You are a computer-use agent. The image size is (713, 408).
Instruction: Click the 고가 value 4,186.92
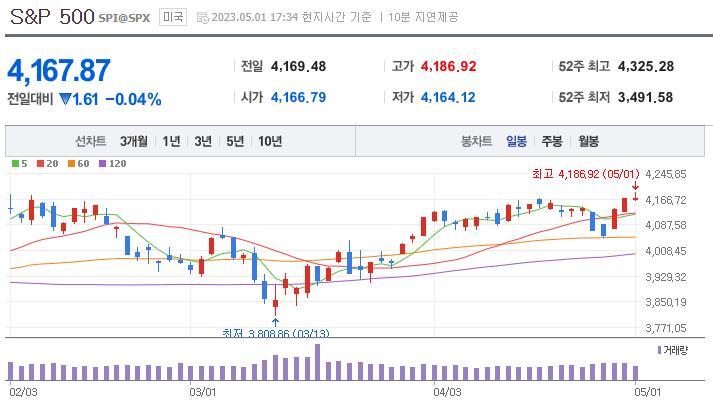448,66
